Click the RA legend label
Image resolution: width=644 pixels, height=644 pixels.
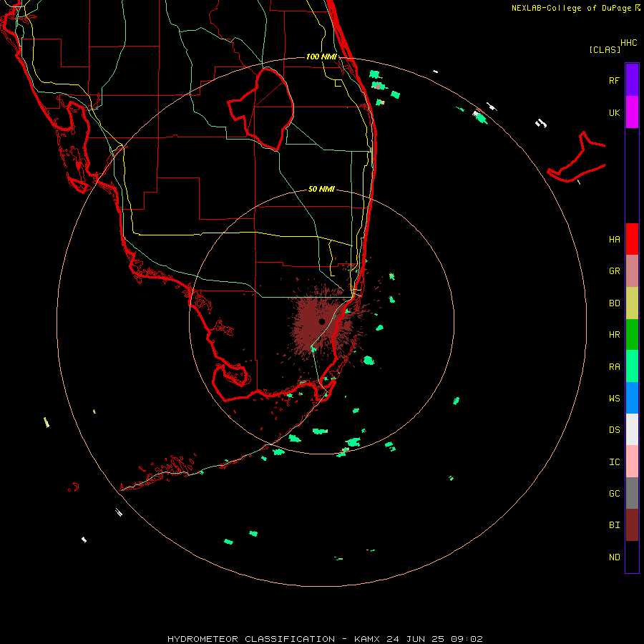pos(614,367)
